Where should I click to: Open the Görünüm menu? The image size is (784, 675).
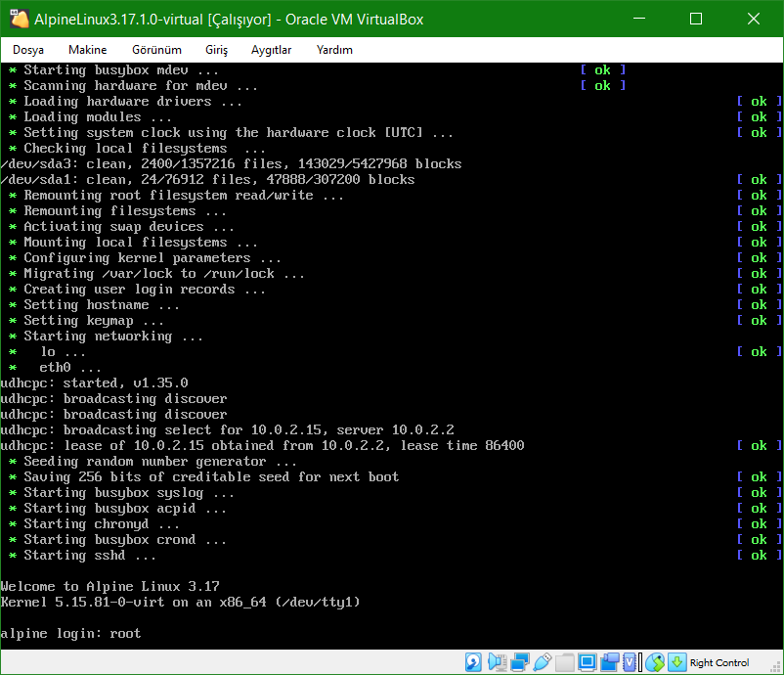click(x=156, y=50)
